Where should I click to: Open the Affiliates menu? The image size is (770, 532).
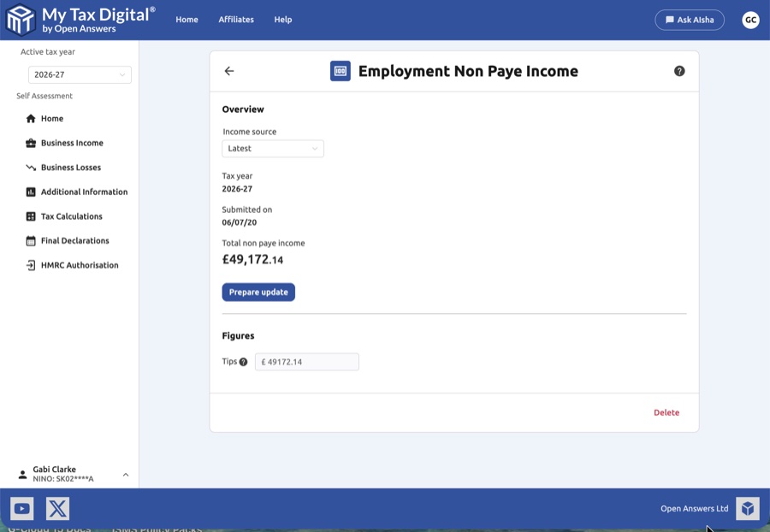(235, 19)
